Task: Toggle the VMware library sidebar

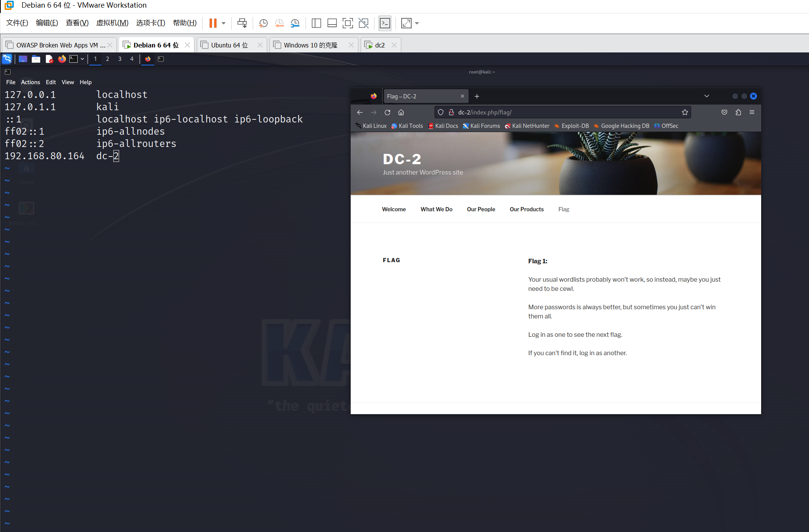Action: coord(316,23)
